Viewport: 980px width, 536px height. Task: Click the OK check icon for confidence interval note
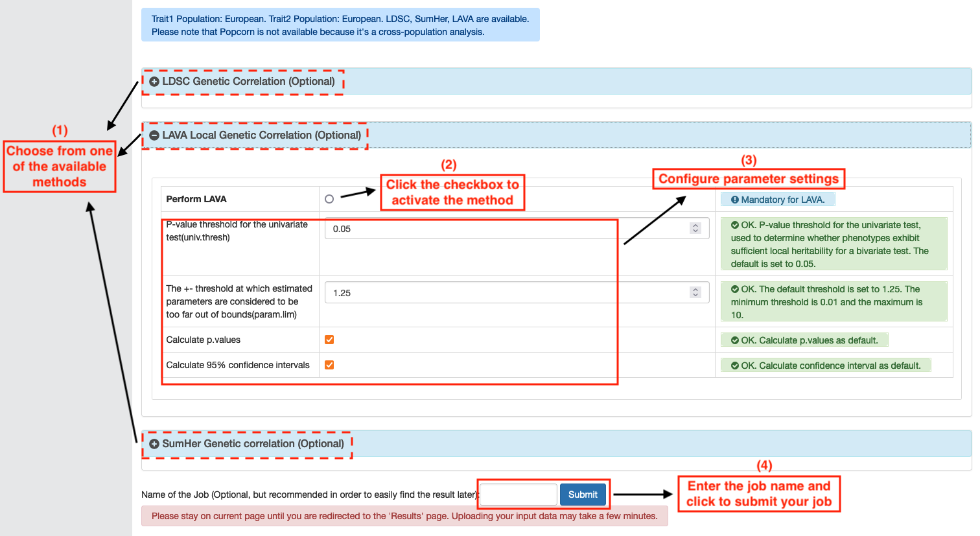click(735, 366)
